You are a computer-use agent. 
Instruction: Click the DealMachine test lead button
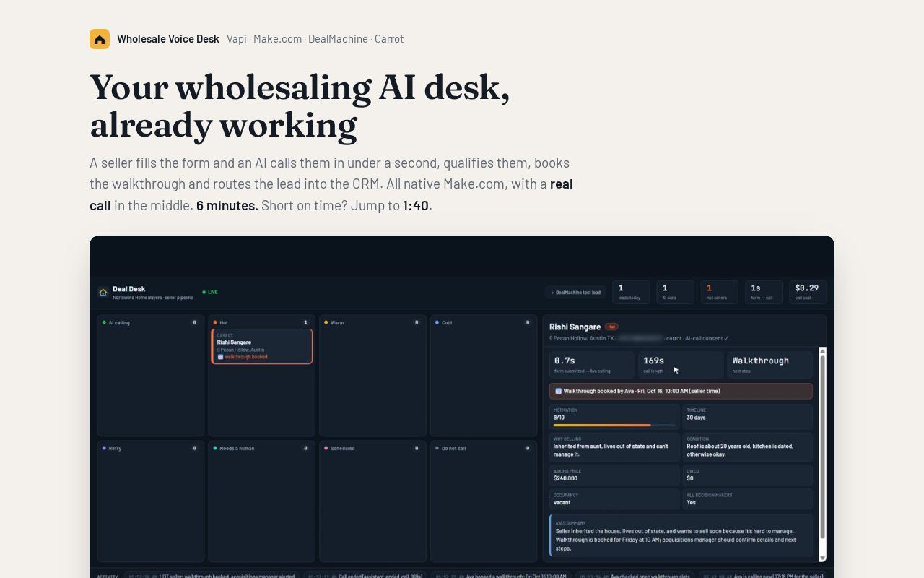click(575, 293)
